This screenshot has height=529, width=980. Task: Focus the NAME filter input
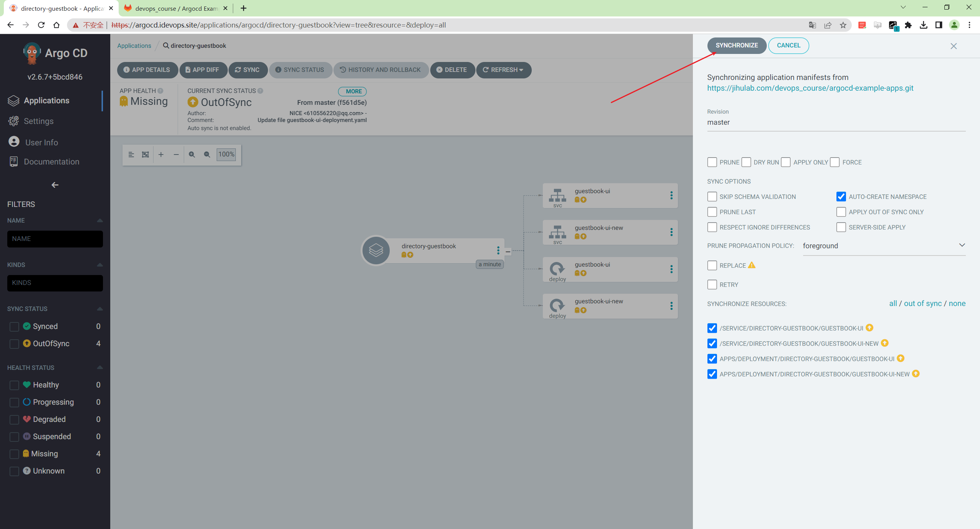tap(55, 239)
